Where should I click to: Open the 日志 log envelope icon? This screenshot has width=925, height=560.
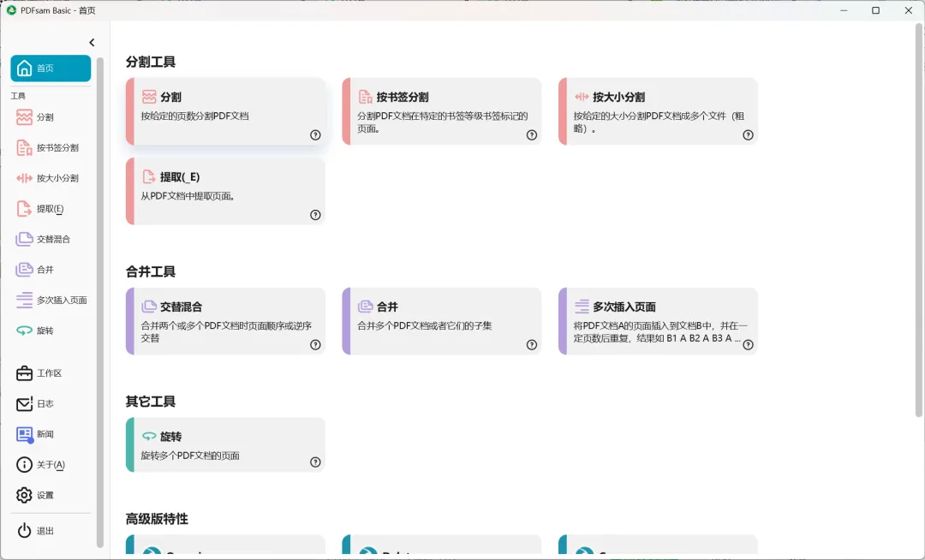(24, 404)
